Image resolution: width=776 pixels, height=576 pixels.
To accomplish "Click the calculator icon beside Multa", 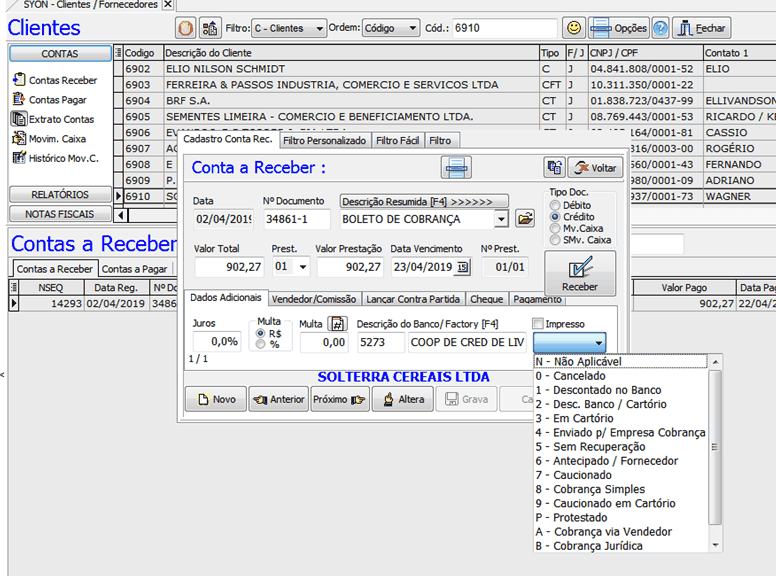I will pyautogui.click(x=338, y=323).
